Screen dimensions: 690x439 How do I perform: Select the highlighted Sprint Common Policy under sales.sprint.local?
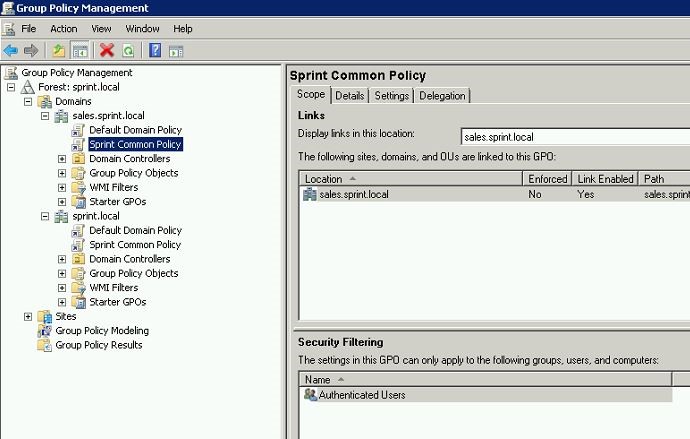(x=136, y=144)
